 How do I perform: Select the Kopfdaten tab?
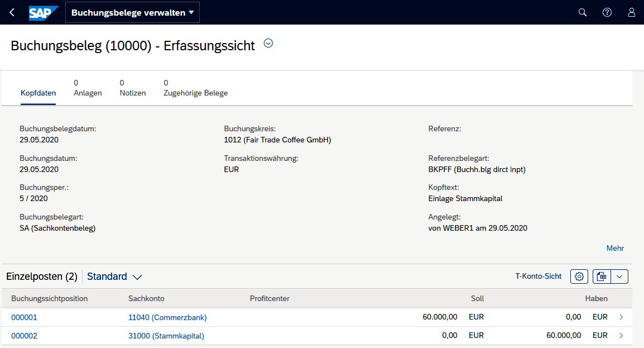(x=38, y=93)
